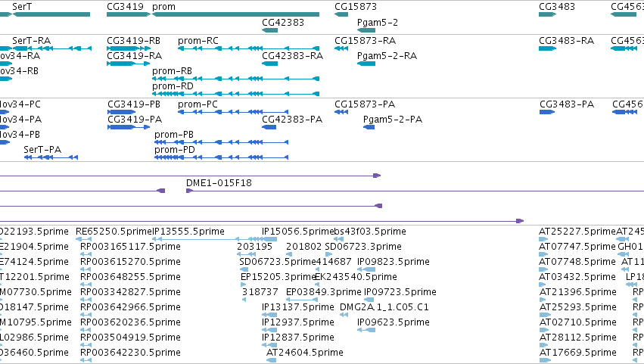Click the Pgam5-2-PA CDS glyph
Image resolution: width=644 pixels, height=364 pixels.
(369, 127)
